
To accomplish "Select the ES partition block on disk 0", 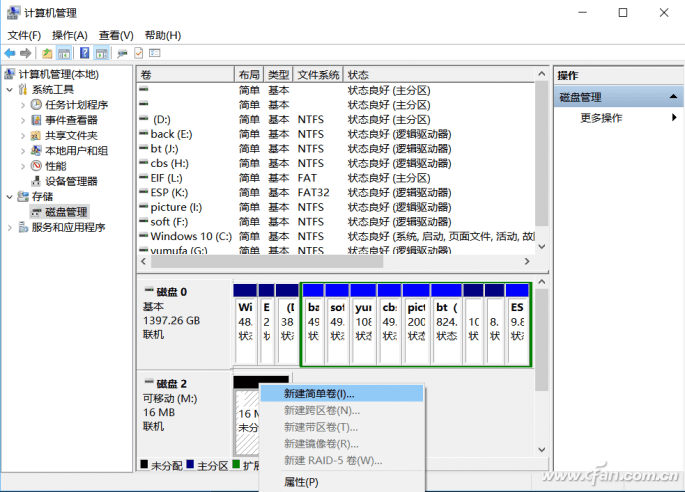I will (517, 323).
